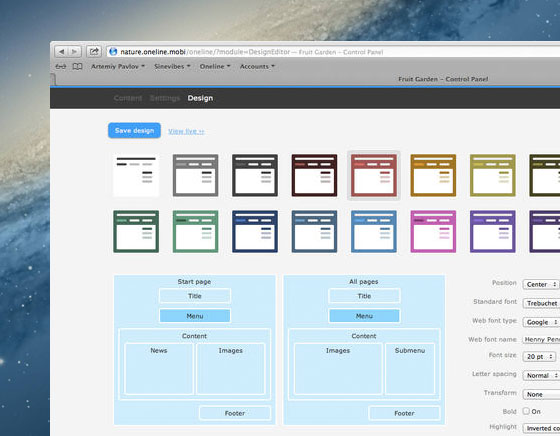Click the globe site icon in address bar
This screenshot has width=560, height=436.
[113, 52]
